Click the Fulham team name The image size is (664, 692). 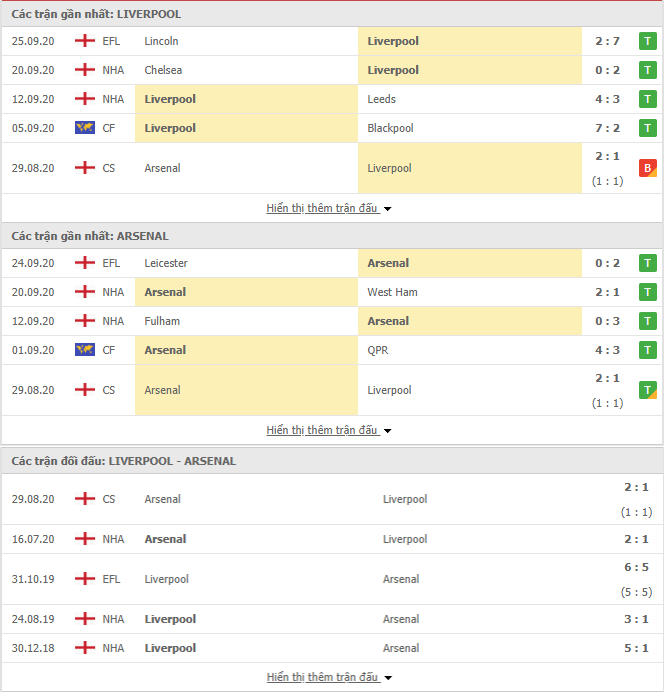[162, 321]
